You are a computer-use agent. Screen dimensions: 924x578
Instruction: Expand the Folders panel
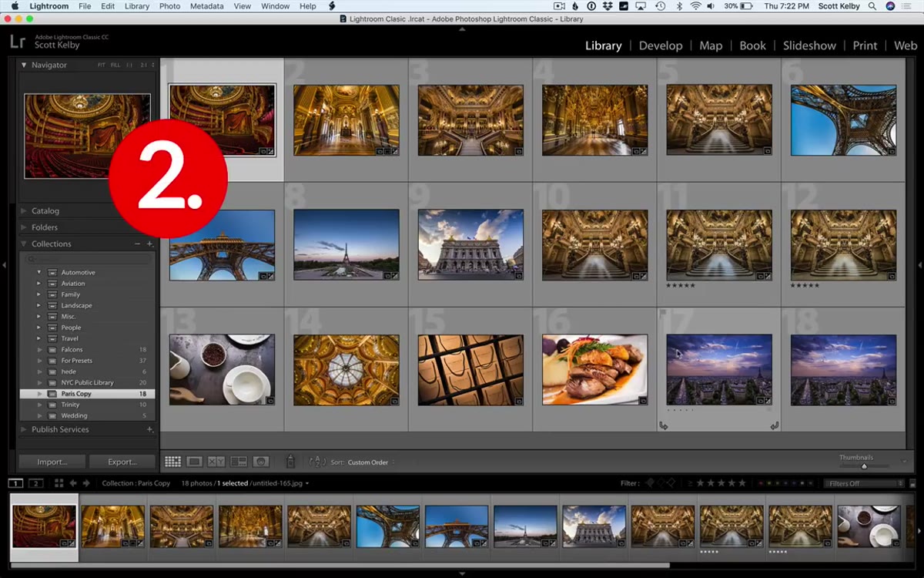point(24,227)
